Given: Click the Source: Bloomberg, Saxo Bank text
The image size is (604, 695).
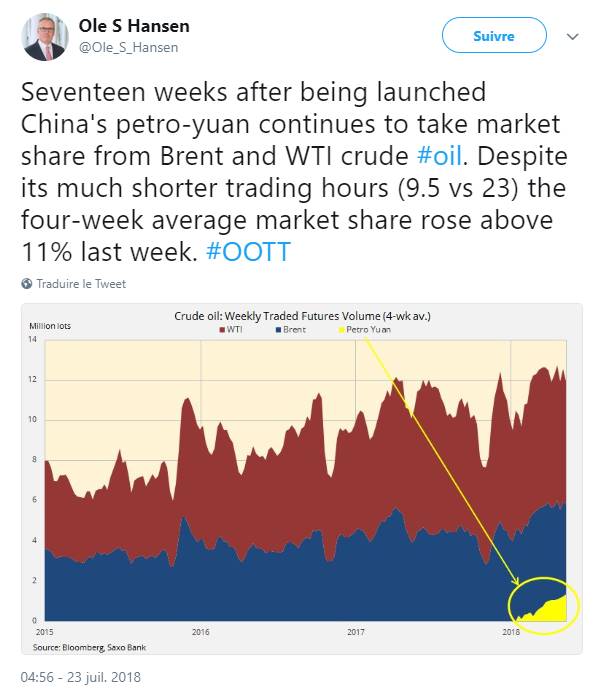Looking at the screenshot, I should [x=89, y=648].
